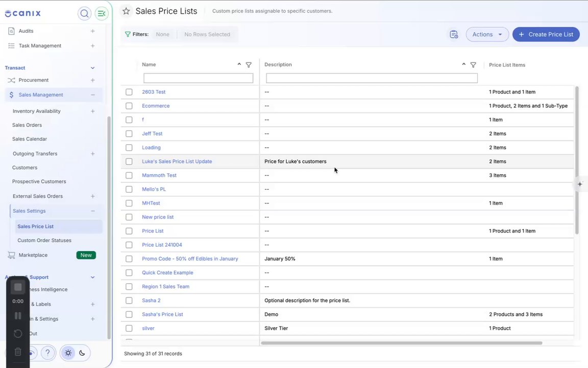
Task: Click the Create Price List button
Action: click(x=546, y=35)
